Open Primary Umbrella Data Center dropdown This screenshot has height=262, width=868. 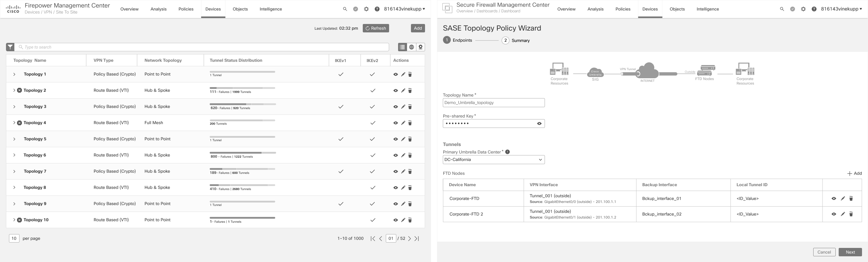tap(494, 160)
